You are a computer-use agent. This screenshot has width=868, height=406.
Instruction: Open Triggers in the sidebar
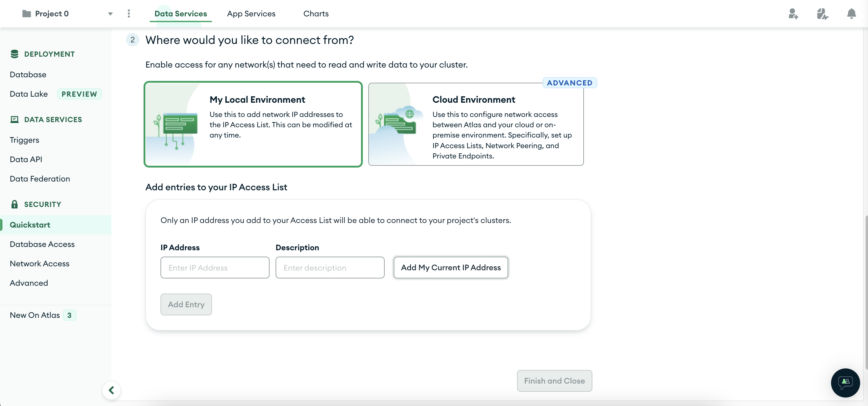point(24,140)
